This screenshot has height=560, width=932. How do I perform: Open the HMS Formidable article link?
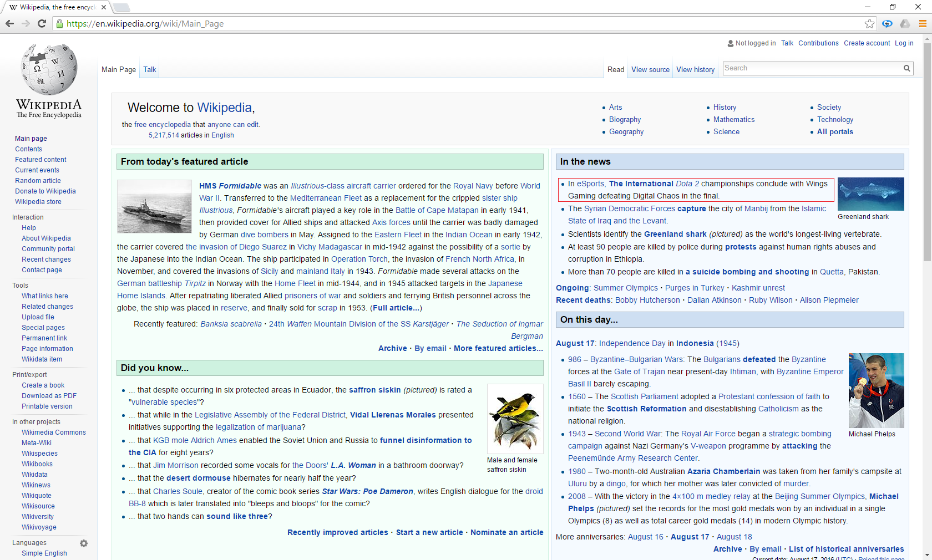(x=230, y=186)
